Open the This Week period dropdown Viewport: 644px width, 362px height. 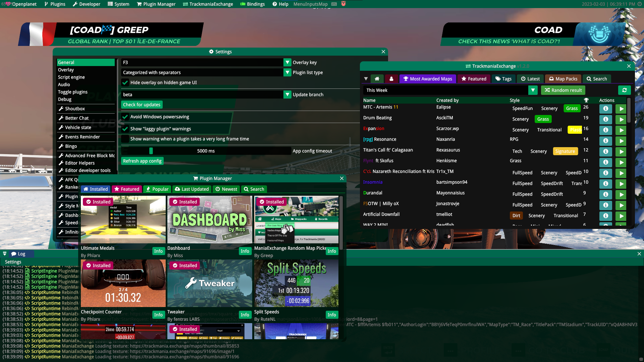533,90
